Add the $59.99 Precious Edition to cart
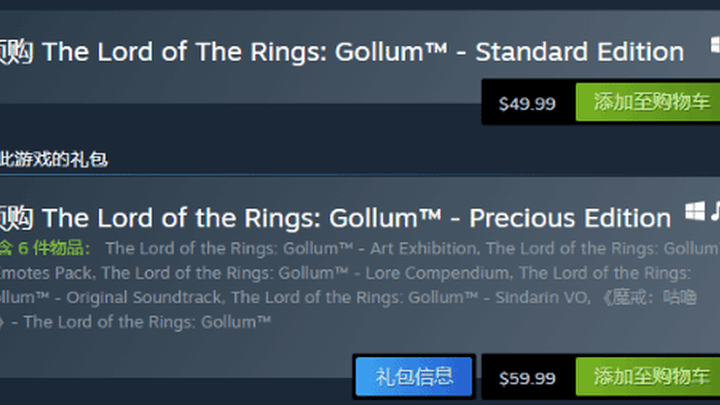This screenshot has height=405, width=720. click(x=648, y=377)
